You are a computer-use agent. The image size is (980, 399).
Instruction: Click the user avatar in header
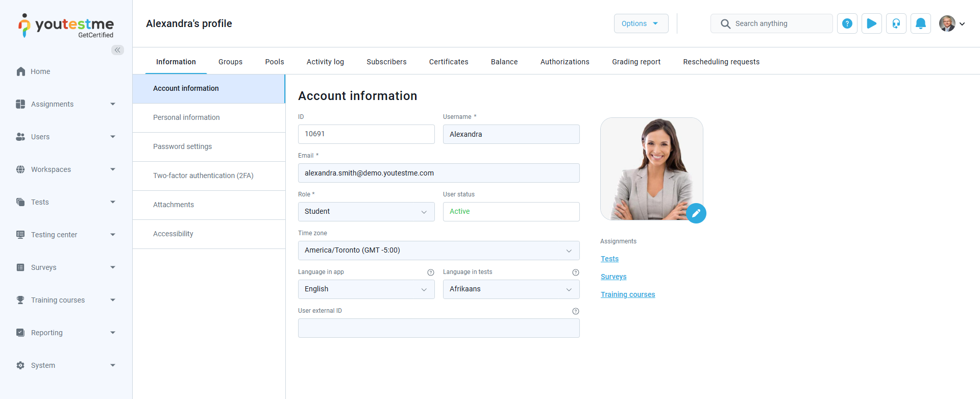click(x=947, y=23)
